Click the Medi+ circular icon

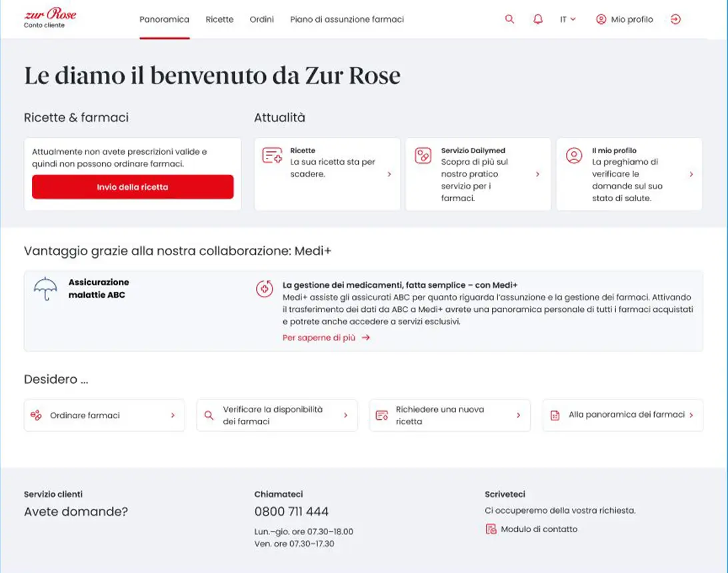click(264, 288)
